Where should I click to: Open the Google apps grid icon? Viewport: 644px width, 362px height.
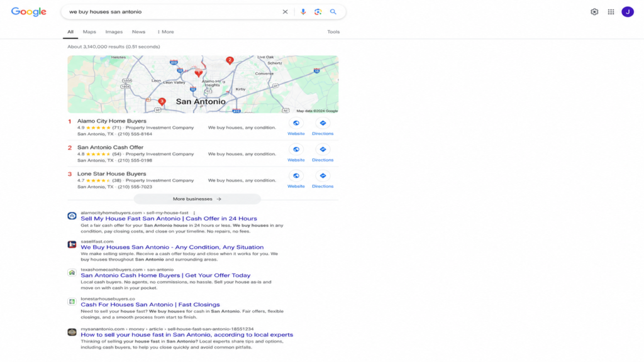point(611,12)
